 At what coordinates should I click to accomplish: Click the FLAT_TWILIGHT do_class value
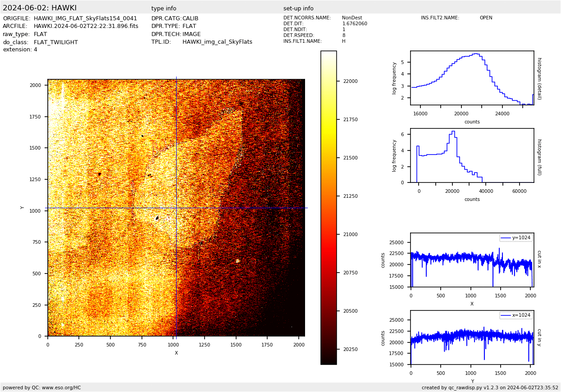[x=55, y=42]
